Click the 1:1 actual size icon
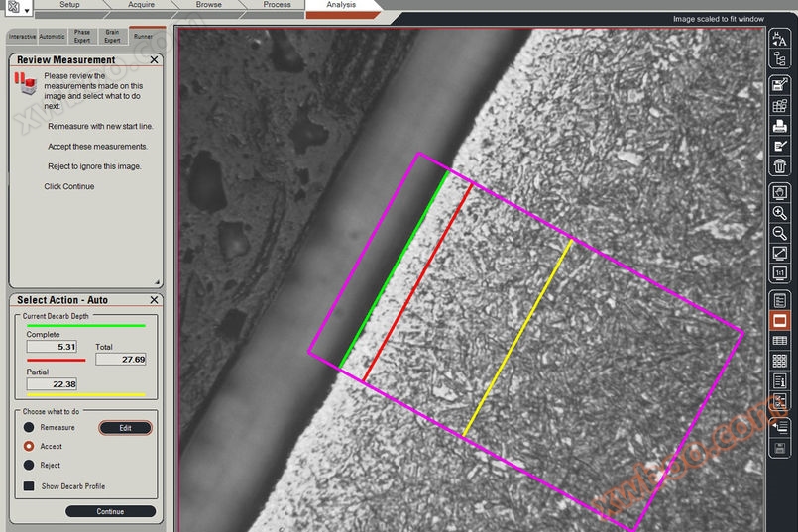Image resolution: width=798 pixels, height=532 pixels. click(780, 272)
